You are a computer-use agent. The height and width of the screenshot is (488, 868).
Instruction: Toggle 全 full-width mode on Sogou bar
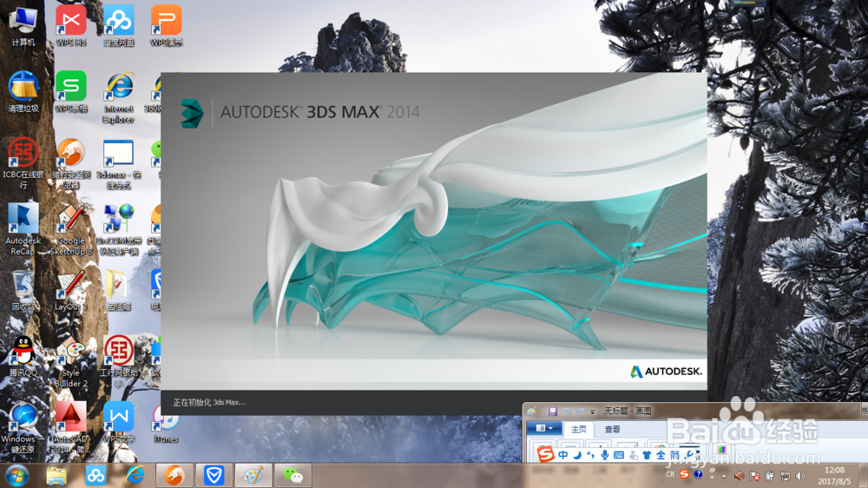point(661,455)
